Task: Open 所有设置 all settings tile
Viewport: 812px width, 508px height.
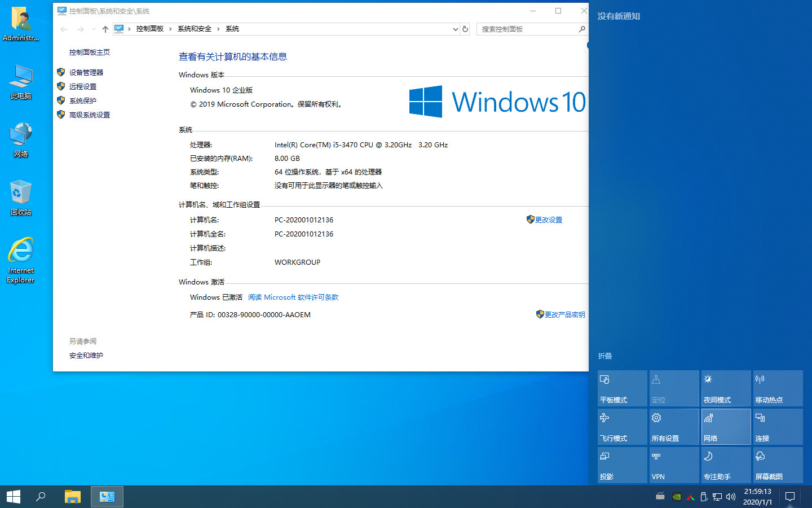Action: pos(674,427)
